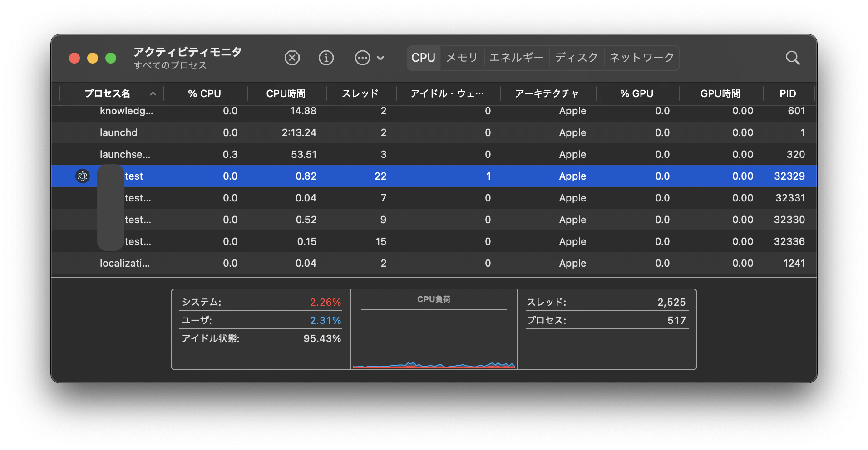Sort by PID column header
The height and width of the screenshot is (450, 868).
click(x=788, y=93)
